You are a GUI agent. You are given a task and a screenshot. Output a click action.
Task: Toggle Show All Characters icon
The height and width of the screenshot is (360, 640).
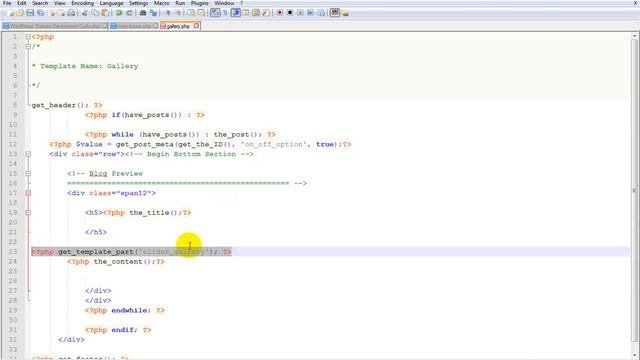(x=225, y=13)
